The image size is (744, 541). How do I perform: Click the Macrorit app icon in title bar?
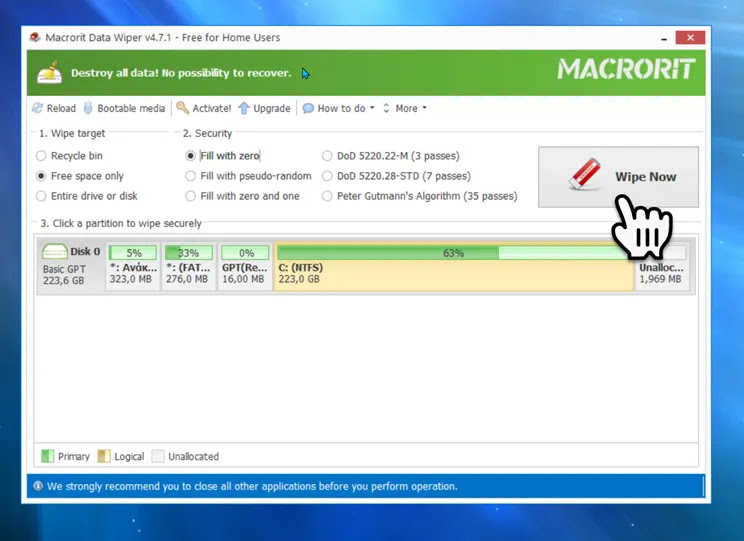click(35, 37)
